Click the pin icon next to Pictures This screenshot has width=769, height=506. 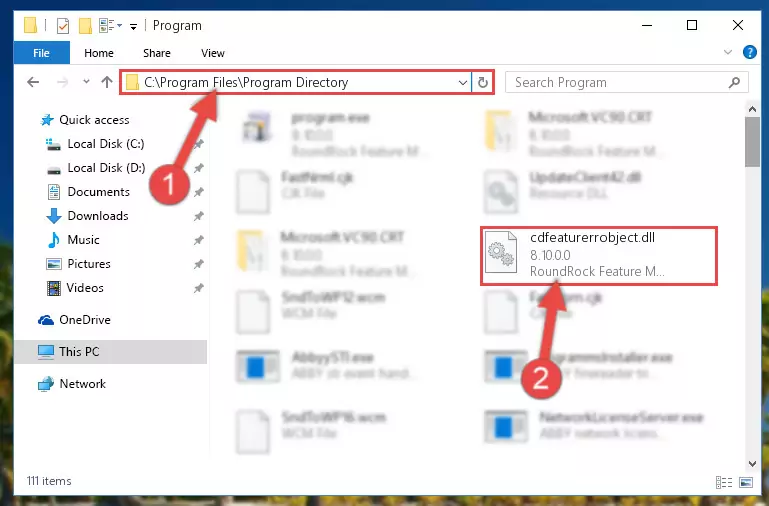(198, 264)
